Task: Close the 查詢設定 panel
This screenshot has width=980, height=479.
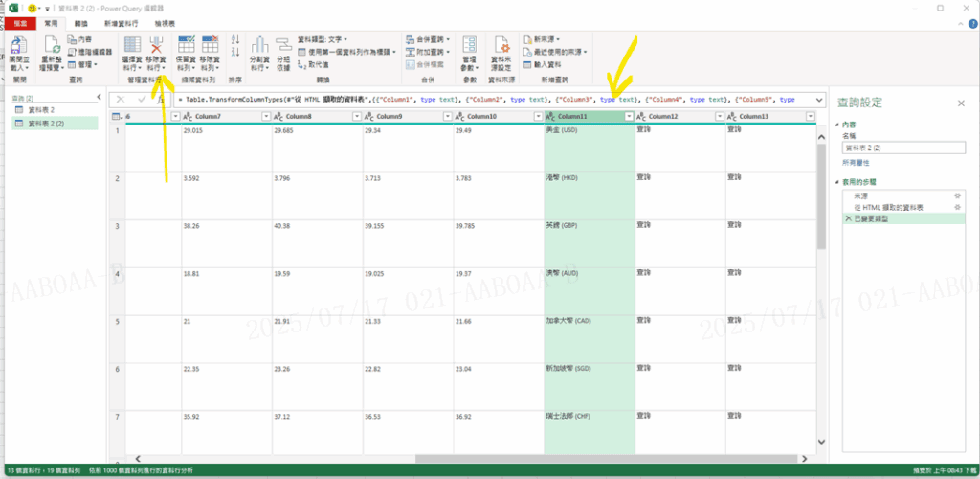Action: [962, 103]
